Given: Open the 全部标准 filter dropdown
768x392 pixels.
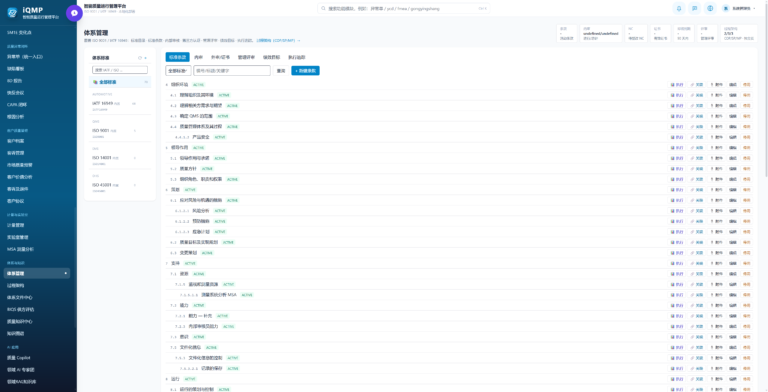Looking at the screenshot, I should pyautogui.click(x=178, y=71).
